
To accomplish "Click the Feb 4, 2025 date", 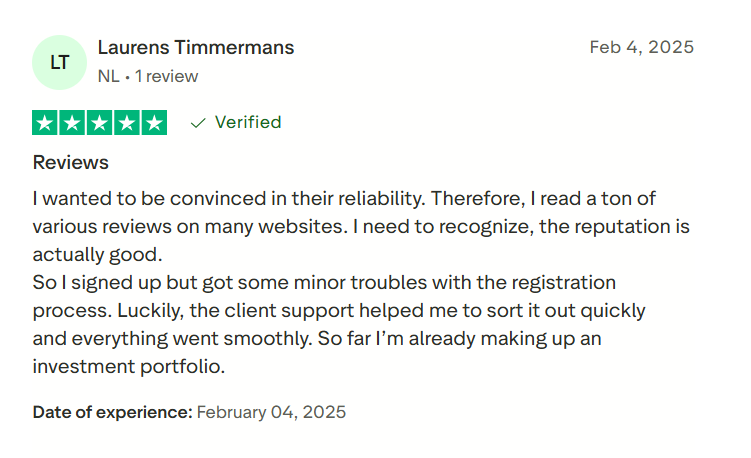I will coord(641,47).
